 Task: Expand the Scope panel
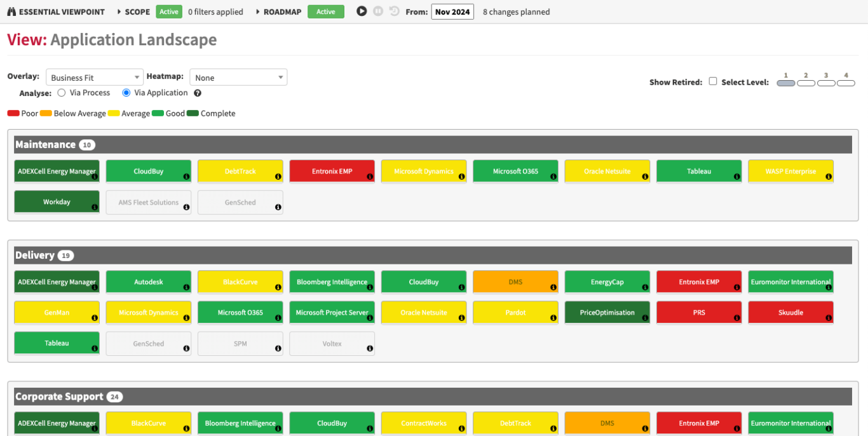[134, 11]
